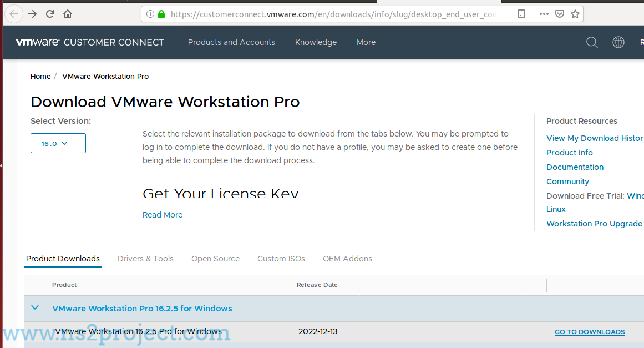This screenshot has height=348, width=644.
Task: Click the VMware Workstation Pro breadcrumb
Action: click(x=105, y=77)
